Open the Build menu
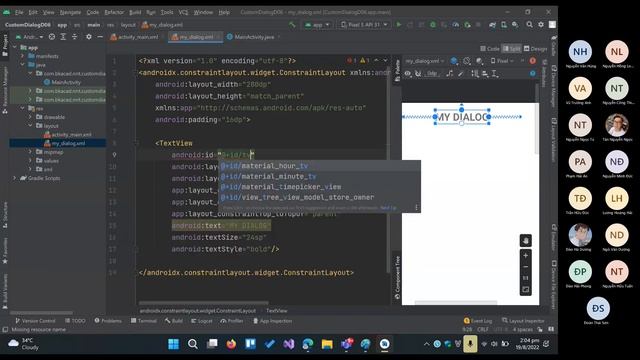The height and width of the screenshot is (360, 640). pyautogui.click(x=135, y=12)
